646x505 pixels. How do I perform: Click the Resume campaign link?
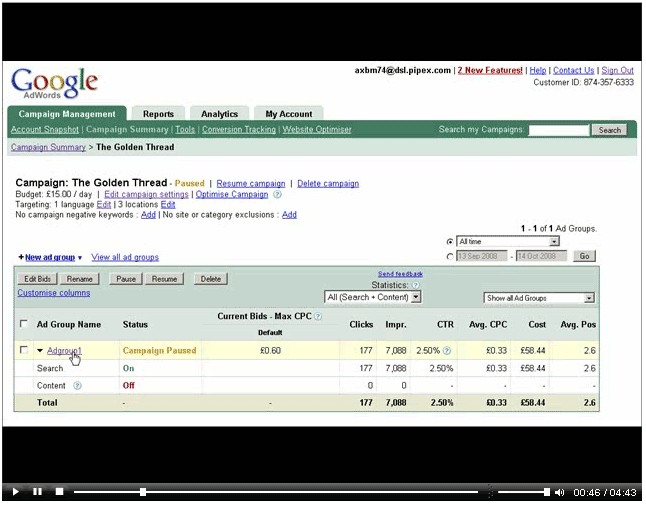point(251,184)
